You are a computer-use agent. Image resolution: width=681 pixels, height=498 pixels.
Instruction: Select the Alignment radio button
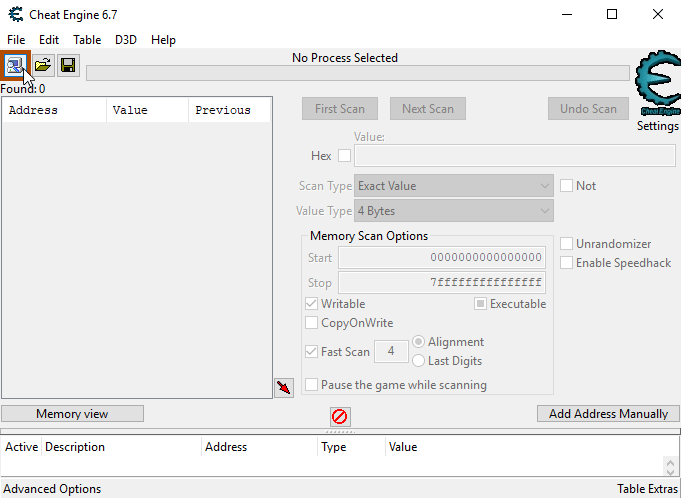418,342
